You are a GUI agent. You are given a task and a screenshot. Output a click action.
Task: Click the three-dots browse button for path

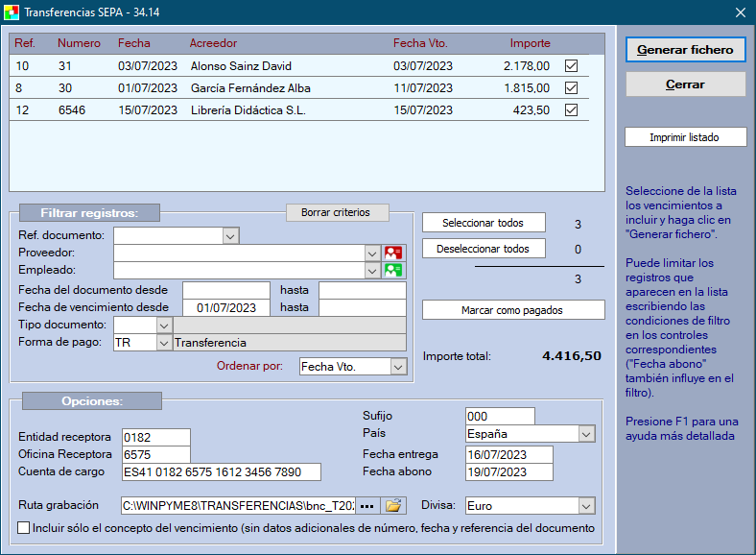tap(367, 505)
